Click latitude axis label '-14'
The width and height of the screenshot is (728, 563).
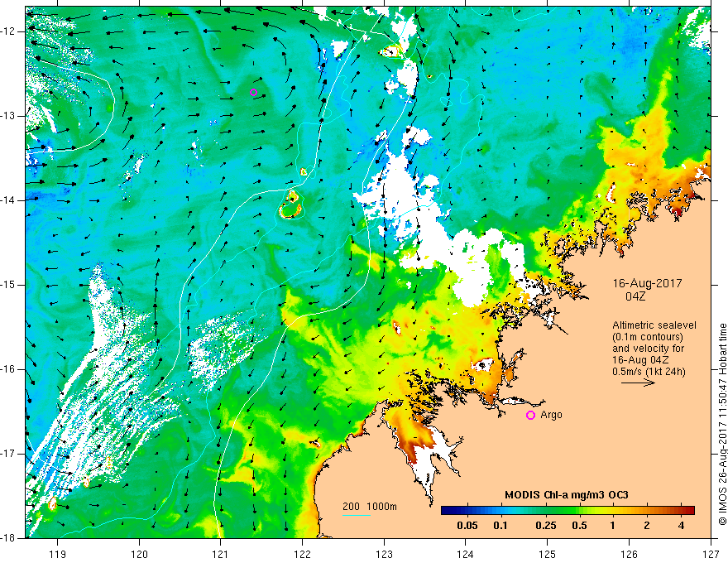click(9, 200)
